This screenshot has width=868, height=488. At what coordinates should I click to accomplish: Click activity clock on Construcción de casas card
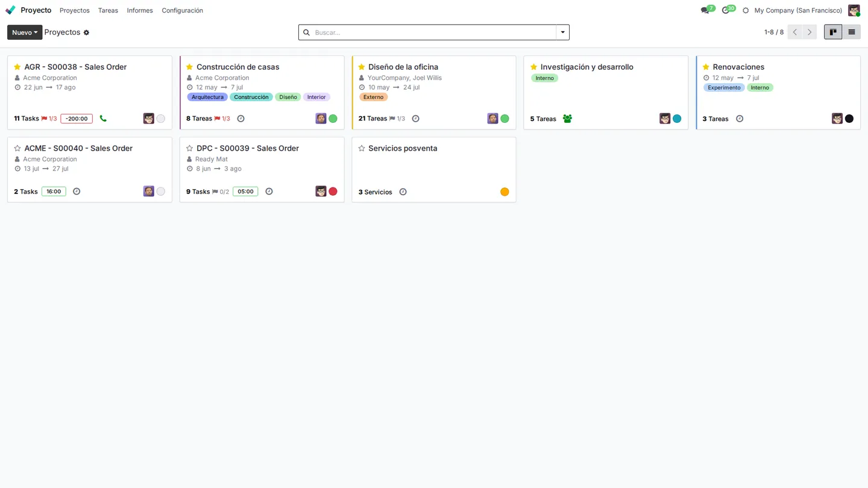[x=241, y=119]
